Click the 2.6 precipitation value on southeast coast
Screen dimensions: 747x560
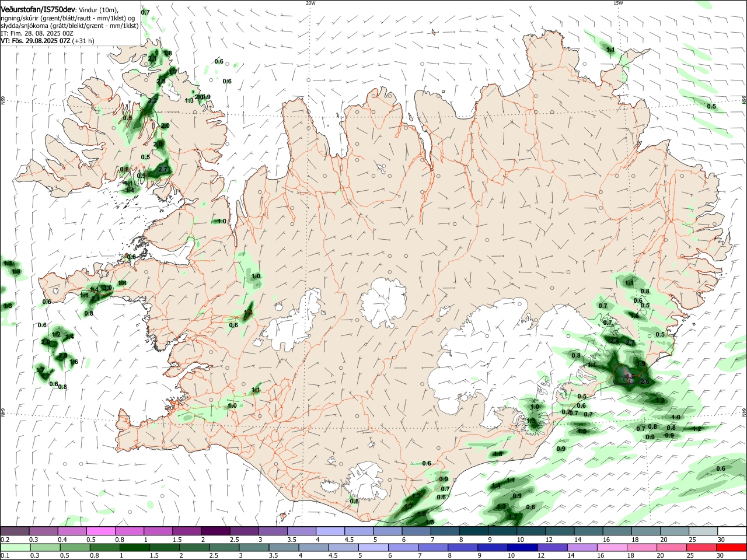(x=645, y=382)
